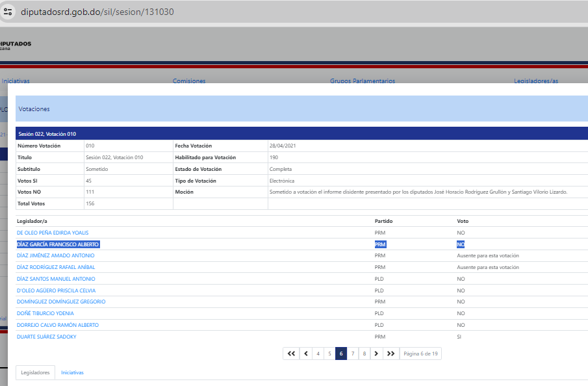Click the NO vote for DORREJO CALVO
The width and height of the screenshot is (588, 386).
point(461,325)
